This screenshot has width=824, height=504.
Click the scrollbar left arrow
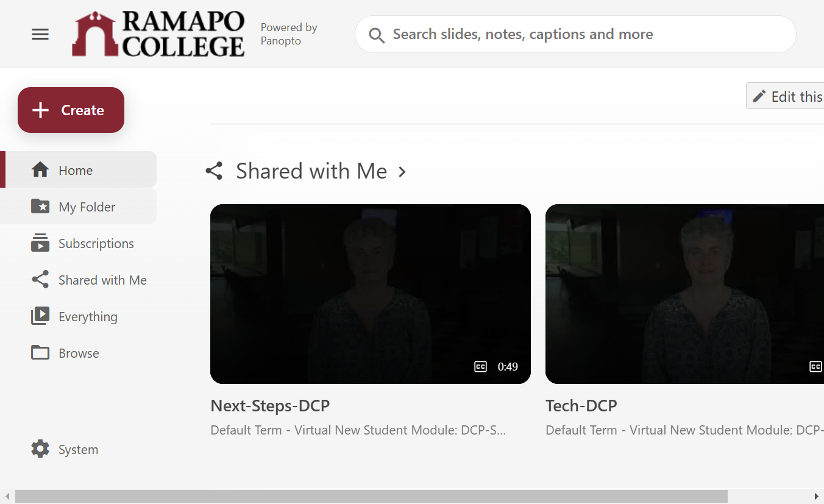[7, 497]
